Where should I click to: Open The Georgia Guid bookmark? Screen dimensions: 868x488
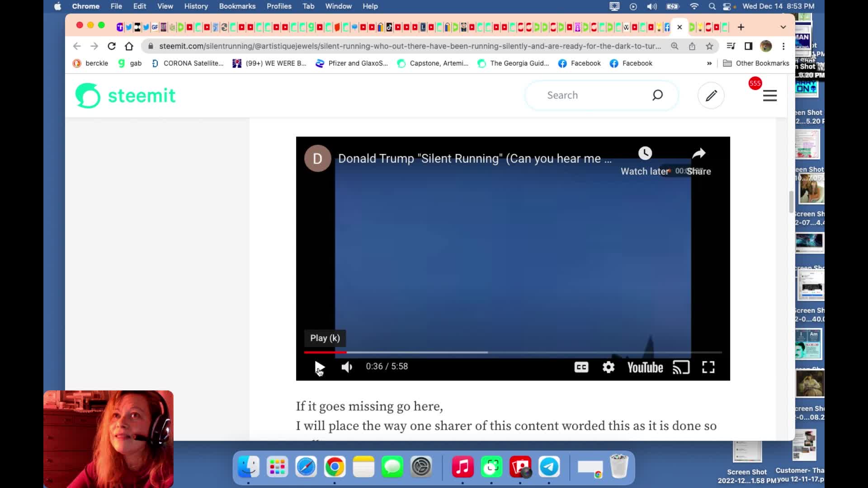click(x=513, y=63)
